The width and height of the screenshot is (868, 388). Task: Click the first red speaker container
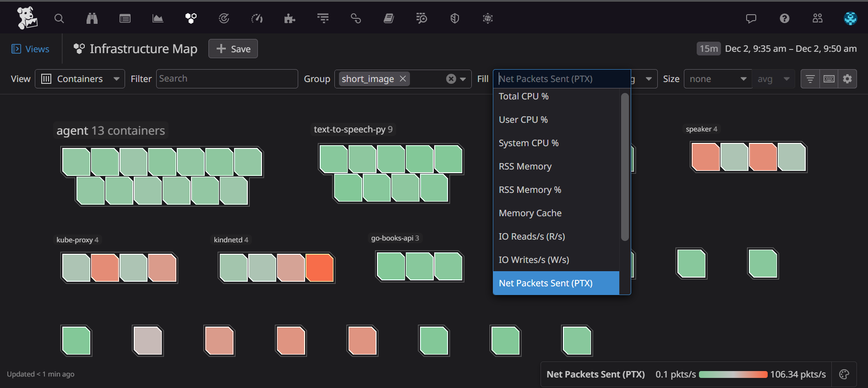705,157
